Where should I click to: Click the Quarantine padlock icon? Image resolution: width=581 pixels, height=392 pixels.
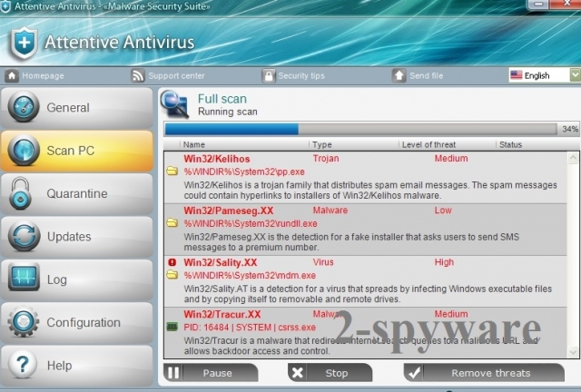tap(20, 193)
